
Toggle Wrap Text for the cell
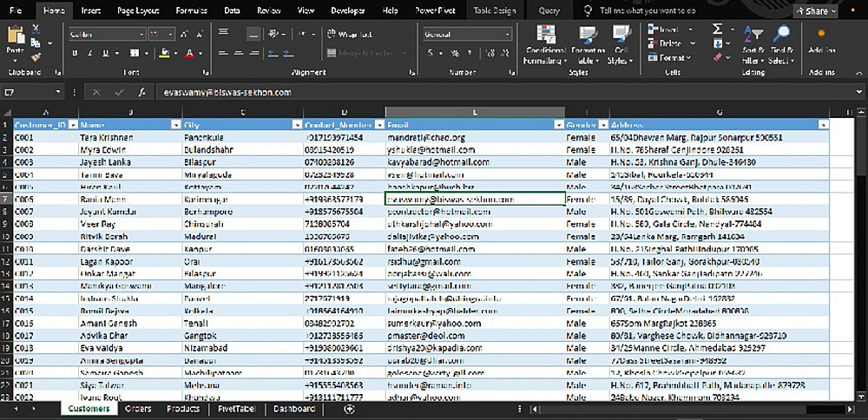tap(349, 35)
